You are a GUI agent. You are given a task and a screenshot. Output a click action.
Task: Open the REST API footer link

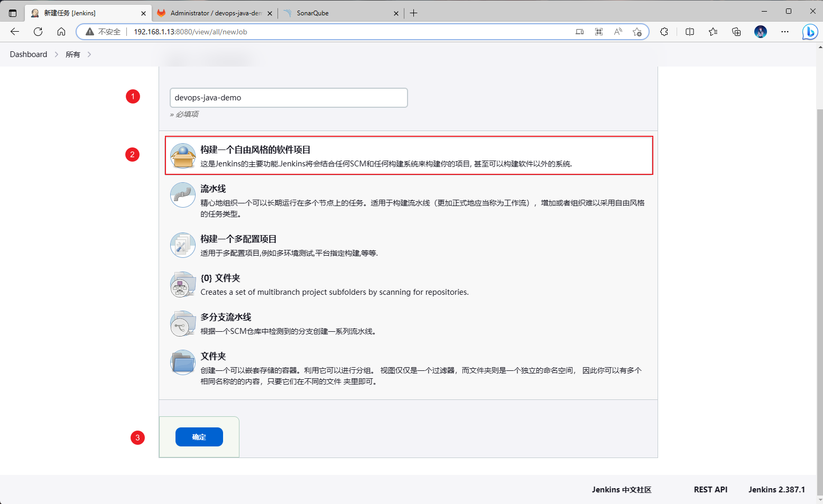tap(710, 490)
